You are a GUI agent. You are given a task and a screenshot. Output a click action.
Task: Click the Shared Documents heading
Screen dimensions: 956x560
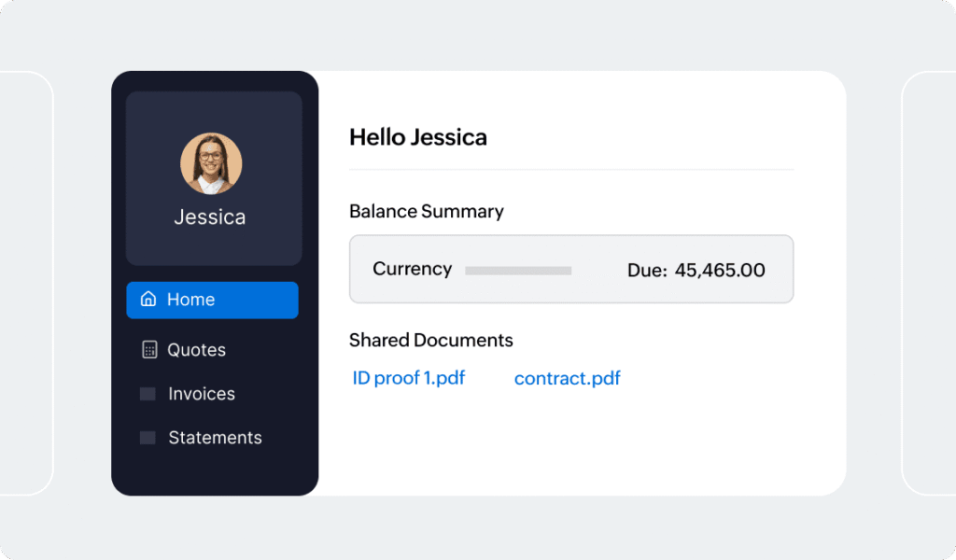pos(430,340)
